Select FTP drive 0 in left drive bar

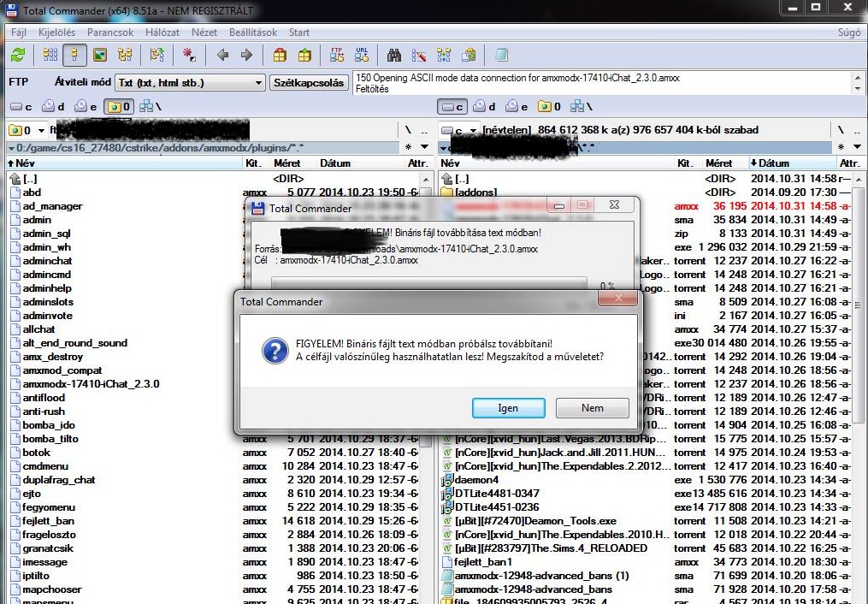119,106
